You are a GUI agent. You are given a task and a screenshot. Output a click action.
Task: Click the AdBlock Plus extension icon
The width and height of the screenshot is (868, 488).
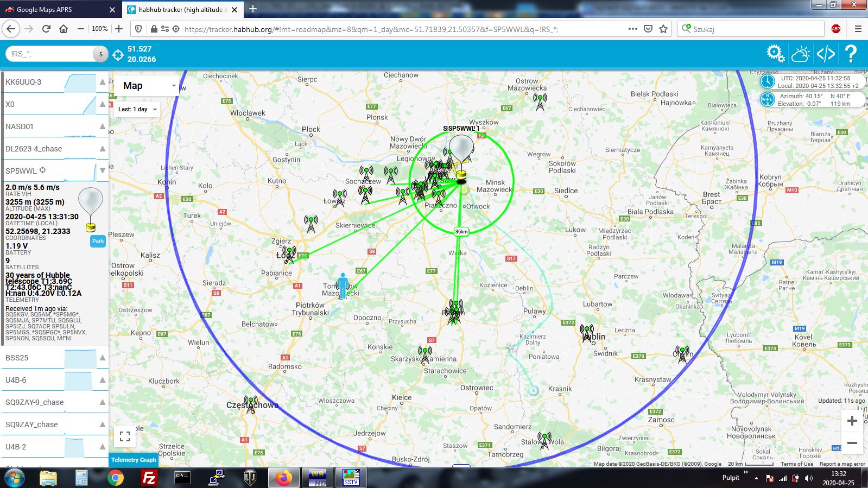click(x=836, y=29)
